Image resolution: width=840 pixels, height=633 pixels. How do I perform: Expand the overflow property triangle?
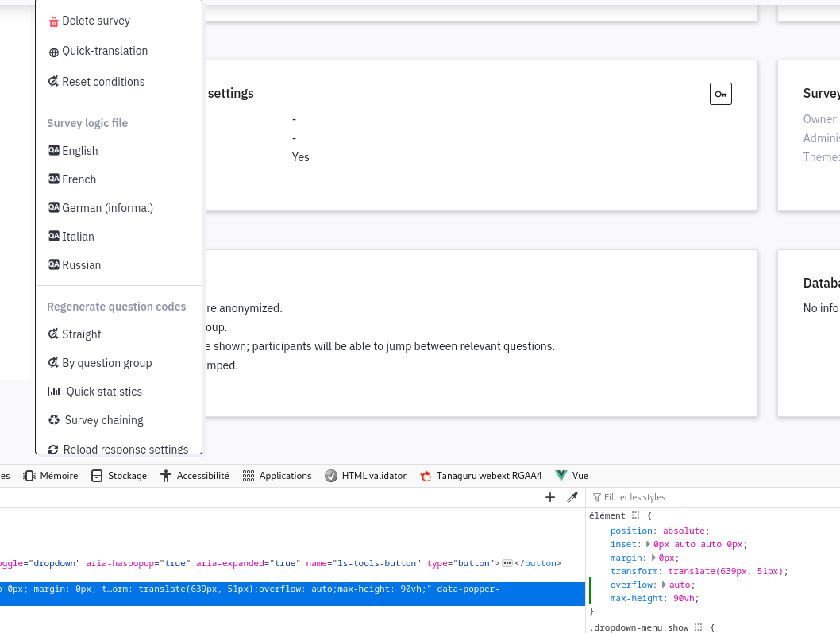[665, 585]
